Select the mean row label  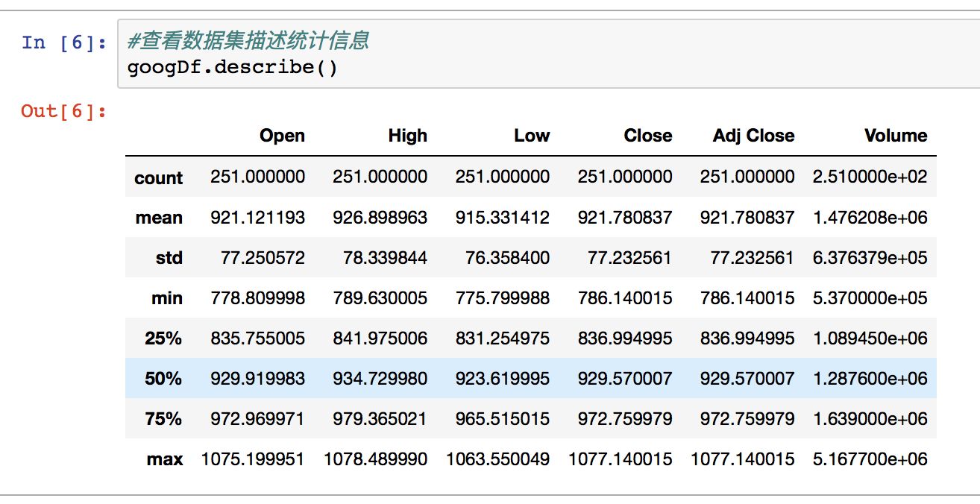tap(159, 218)
